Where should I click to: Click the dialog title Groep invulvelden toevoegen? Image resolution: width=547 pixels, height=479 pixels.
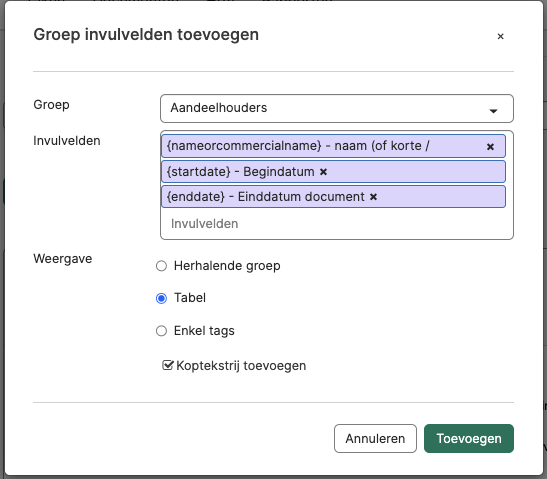[146, 35]
